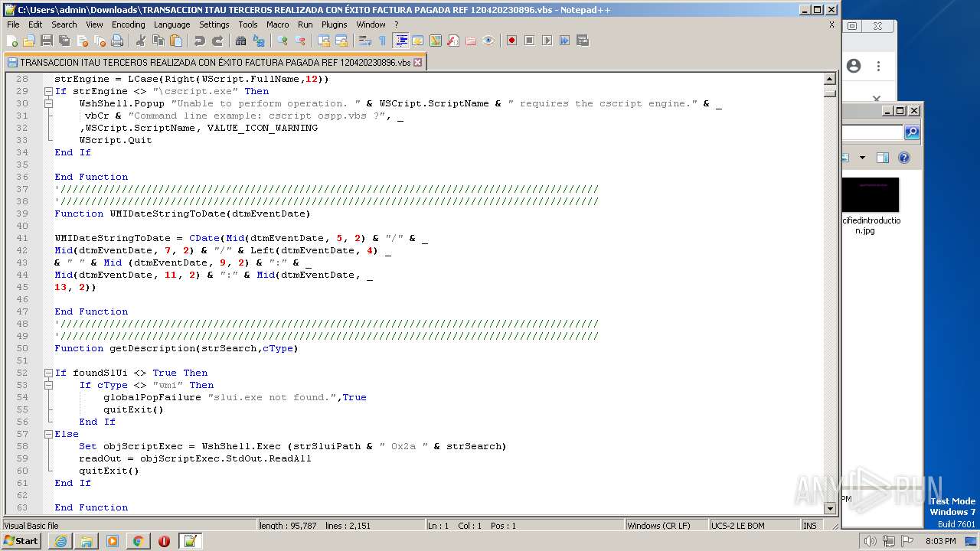
Task: Close the open .vbs document tab
Action: 418,63
